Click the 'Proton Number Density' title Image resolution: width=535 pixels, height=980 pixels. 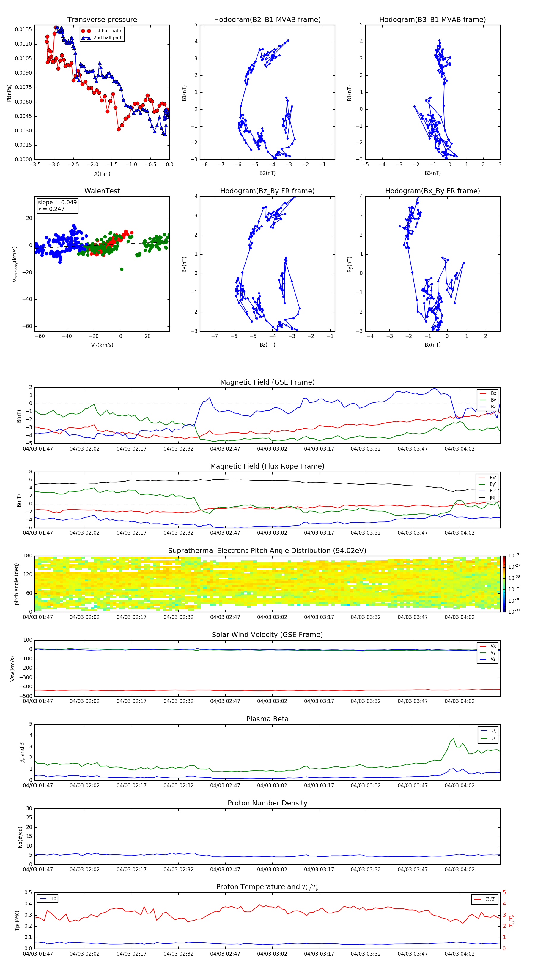[267, 803]
